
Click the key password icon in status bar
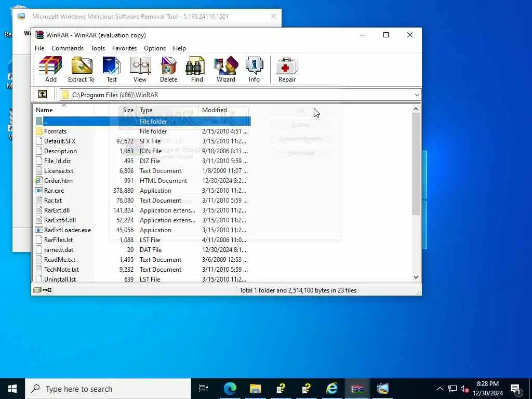pyautogui.click(x=47, y=290)
